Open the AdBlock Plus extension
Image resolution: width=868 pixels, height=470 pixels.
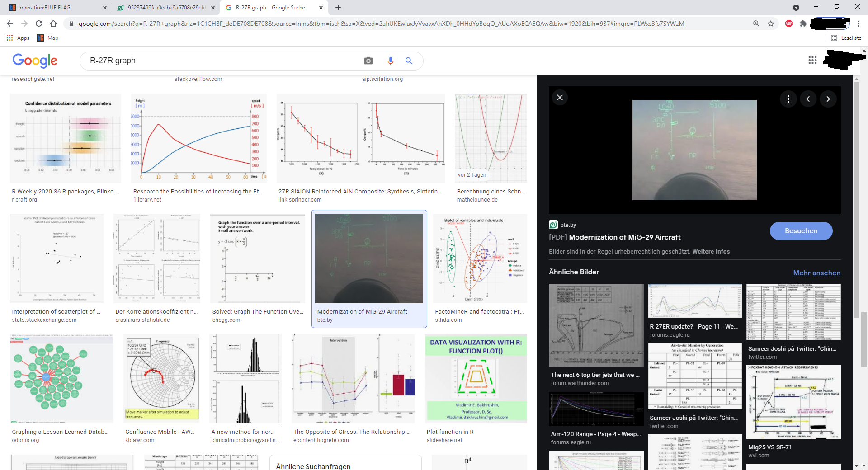(789, 23)
